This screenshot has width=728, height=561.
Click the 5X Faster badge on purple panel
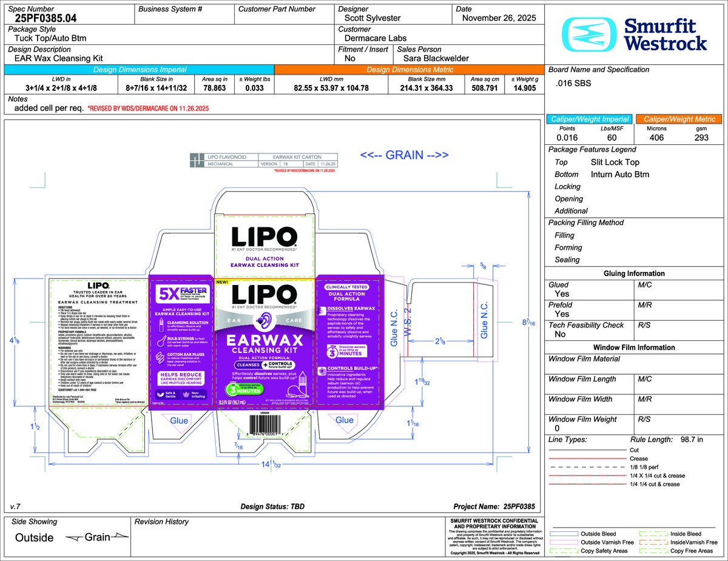coord(179,295)
